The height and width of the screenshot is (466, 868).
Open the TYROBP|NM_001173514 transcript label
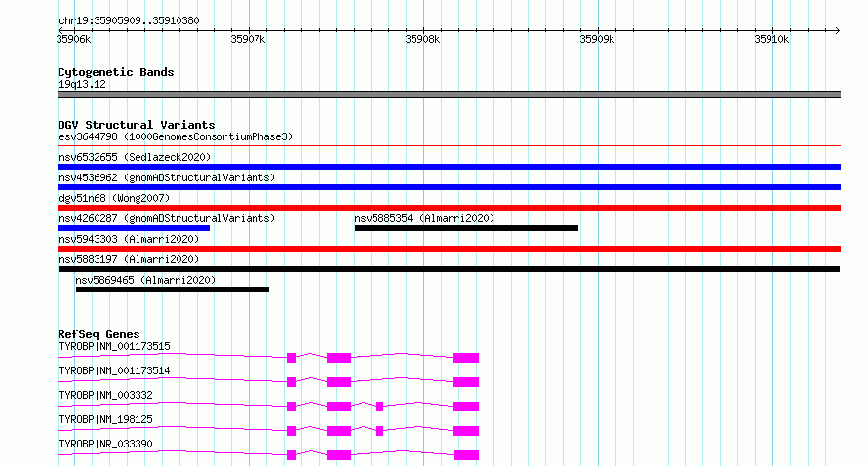(x=114, y=370)
